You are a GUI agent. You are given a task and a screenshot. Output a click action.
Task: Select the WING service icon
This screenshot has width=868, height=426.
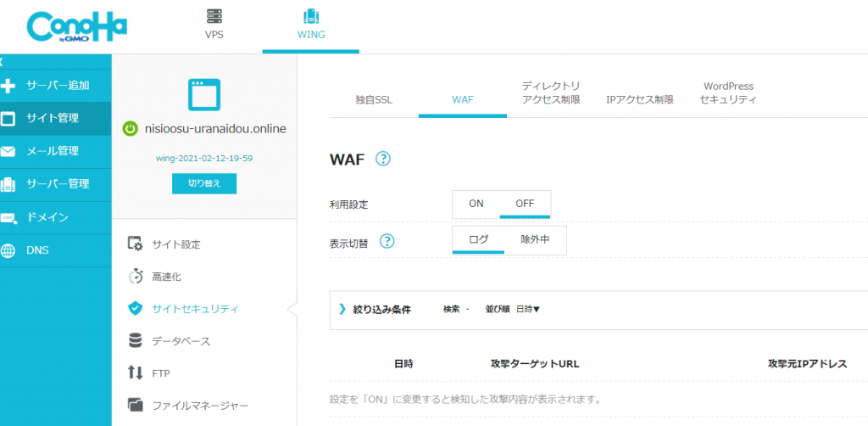pos(311,17)
